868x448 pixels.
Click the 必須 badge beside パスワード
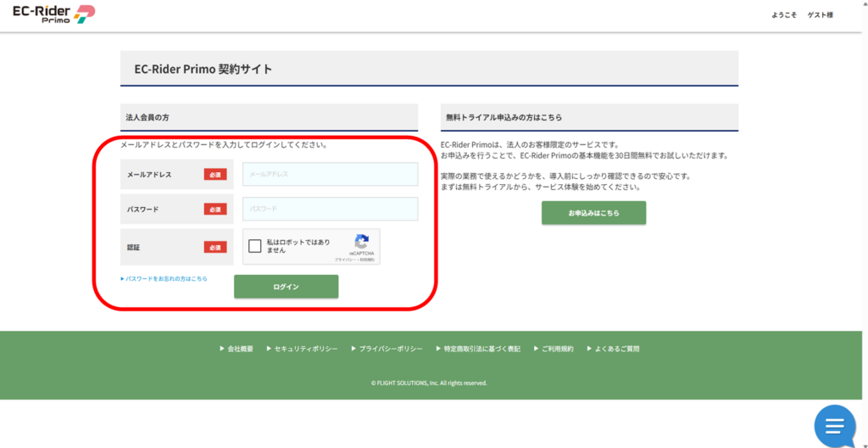click(x=214, y=210)
